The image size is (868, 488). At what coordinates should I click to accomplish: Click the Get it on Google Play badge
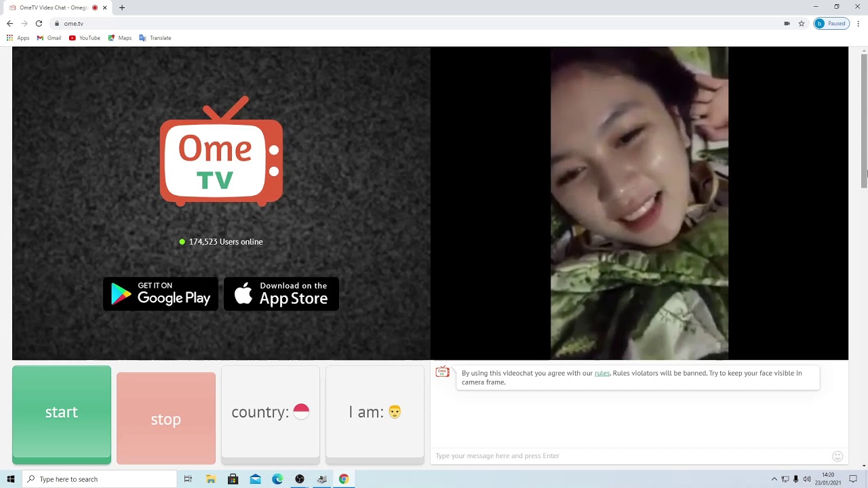pos(161,294)
